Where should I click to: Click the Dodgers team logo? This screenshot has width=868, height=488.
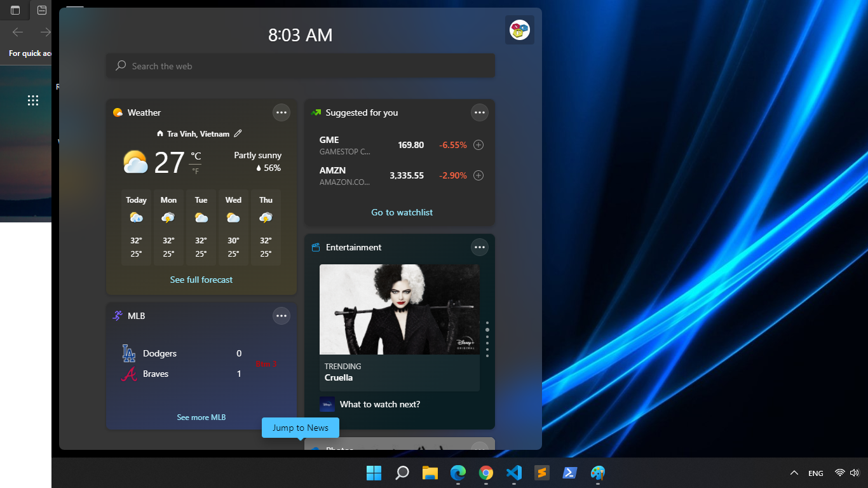[x=129, y=353]
